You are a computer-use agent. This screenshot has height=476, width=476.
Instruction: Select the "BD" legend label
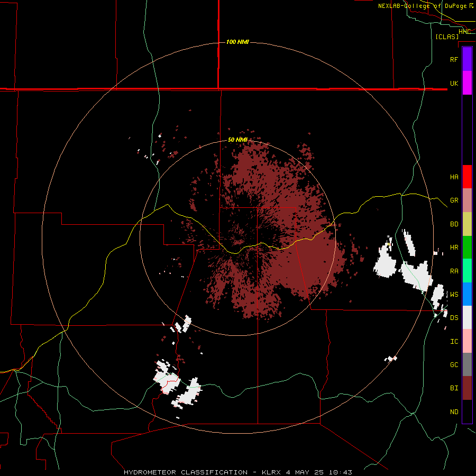point(454,224)
